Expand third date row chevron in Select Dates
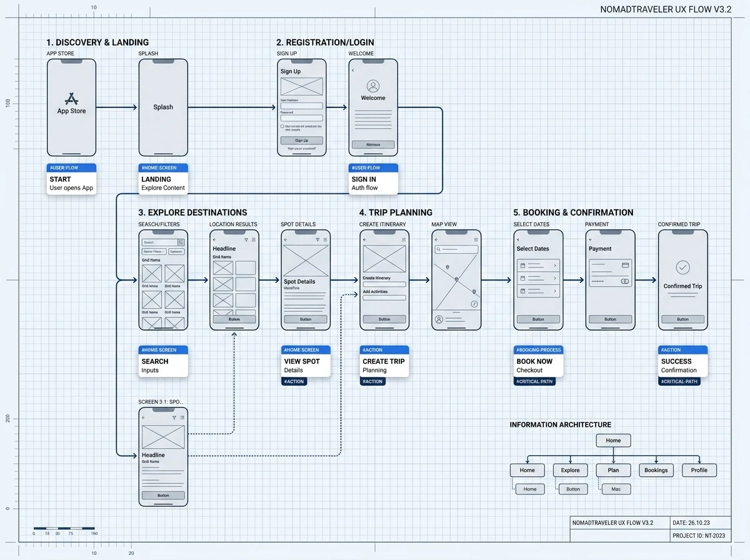 554,291
